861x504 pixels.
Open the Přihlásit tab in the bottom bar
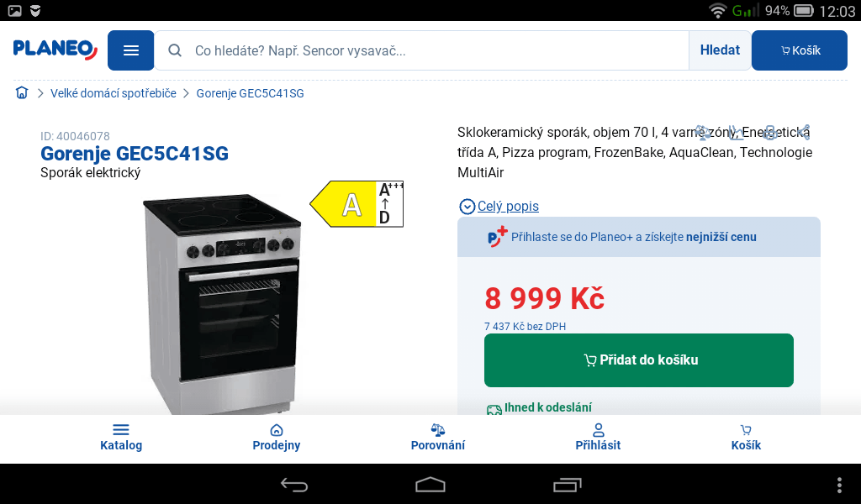598,438
